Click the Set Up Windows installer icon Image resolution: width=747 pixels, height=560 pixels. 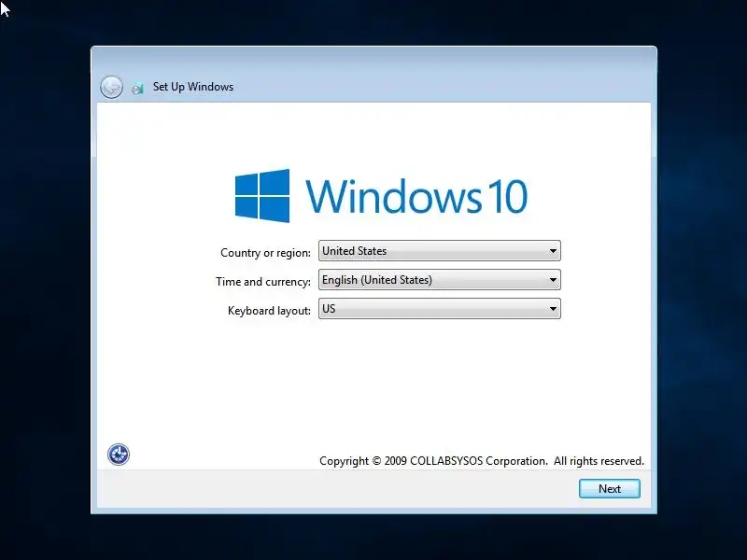click(x=138, y=88)
